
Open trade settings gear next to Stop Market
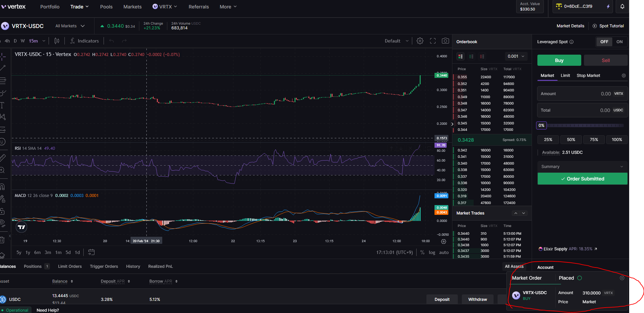pyautogui.click(x=624, y=76)
